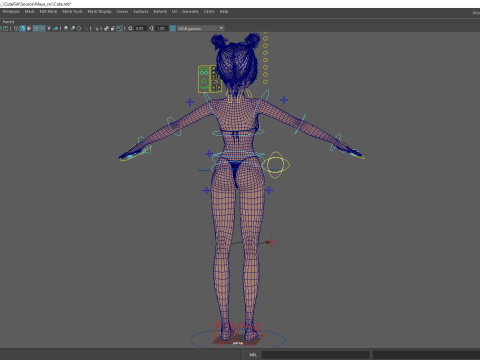480x360 pixels.
Task: Open the Mesh Tools menu
Action: [72, 11]
